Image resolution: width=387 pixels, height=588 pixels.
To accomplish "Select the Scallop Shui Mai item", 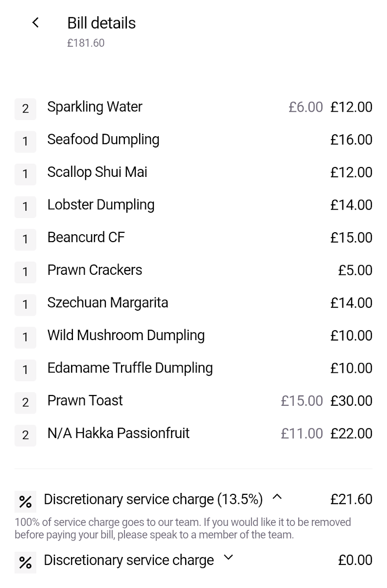I will click(x=97, y=172).
